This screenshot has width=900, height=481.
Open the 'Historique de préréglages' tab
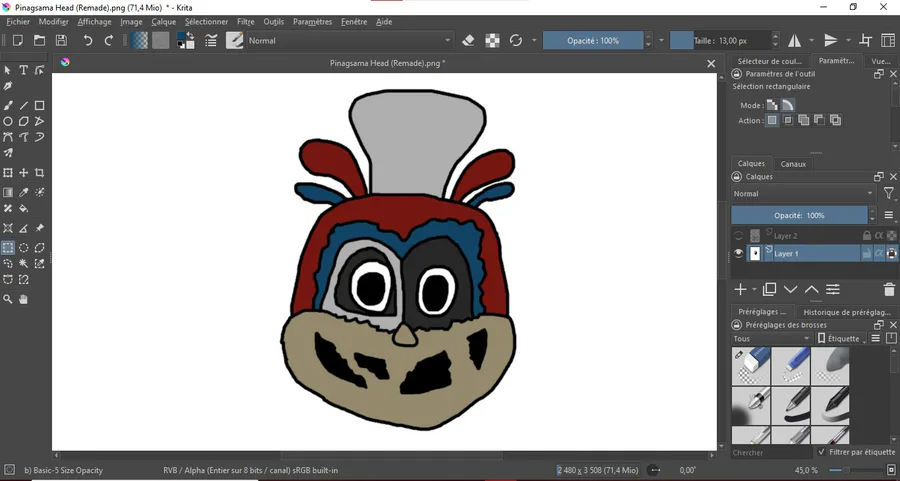point(846,312)
